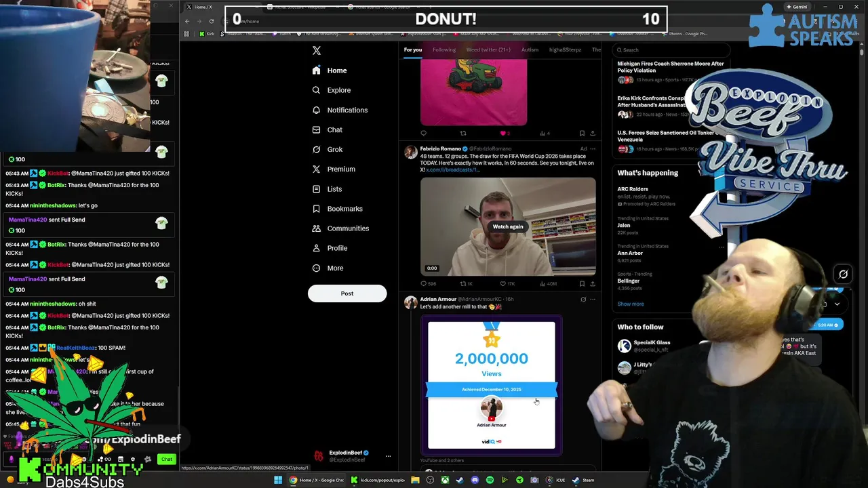The image size is (868, 488).
Task: Click the Bookmarks icon in sidebar
Action: point(316,209)
